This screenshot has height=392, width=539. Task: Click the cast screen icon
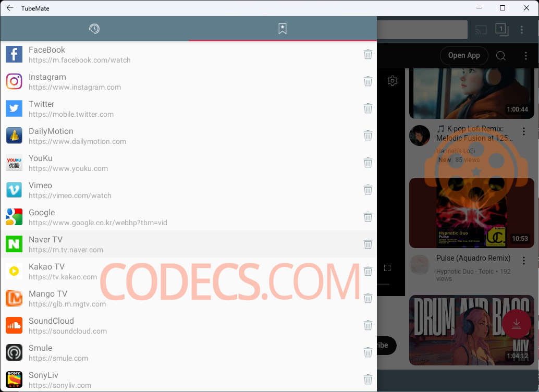[x=481, y=30]
